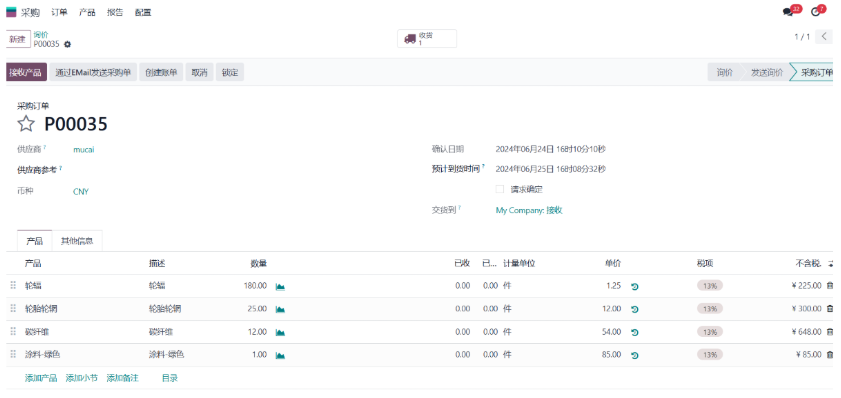This screenshot has height=398, width=841.
Task: Go to the previous record arrow
Action: tap(824, 37)
